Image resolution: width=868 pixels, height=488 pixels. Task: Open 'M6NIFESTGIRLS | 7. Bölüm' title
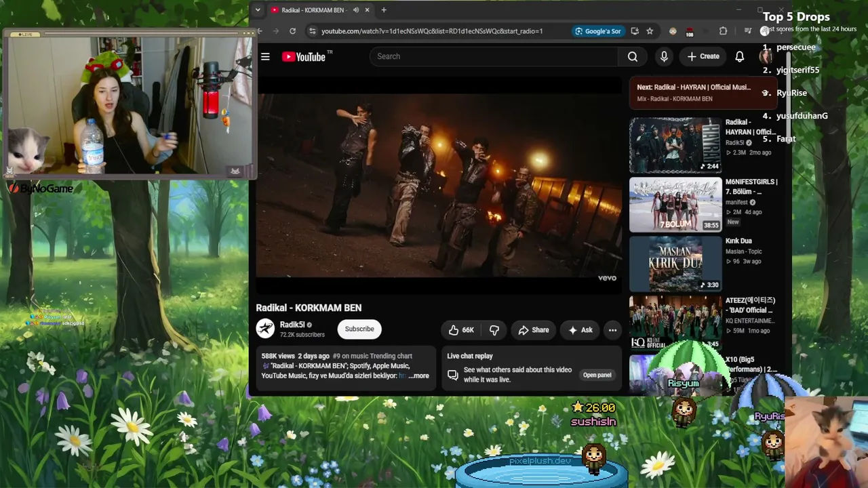click(751, 186)
